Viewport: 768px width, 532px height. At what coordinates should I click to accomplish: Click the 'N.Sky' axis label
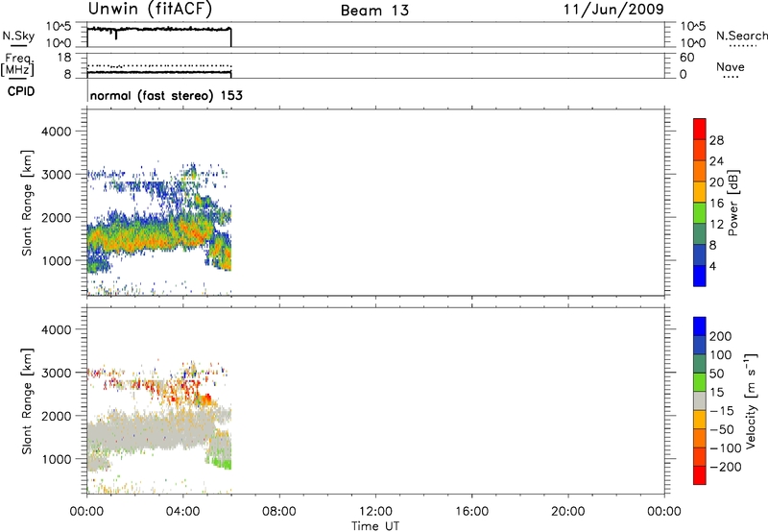click(18, 36)
